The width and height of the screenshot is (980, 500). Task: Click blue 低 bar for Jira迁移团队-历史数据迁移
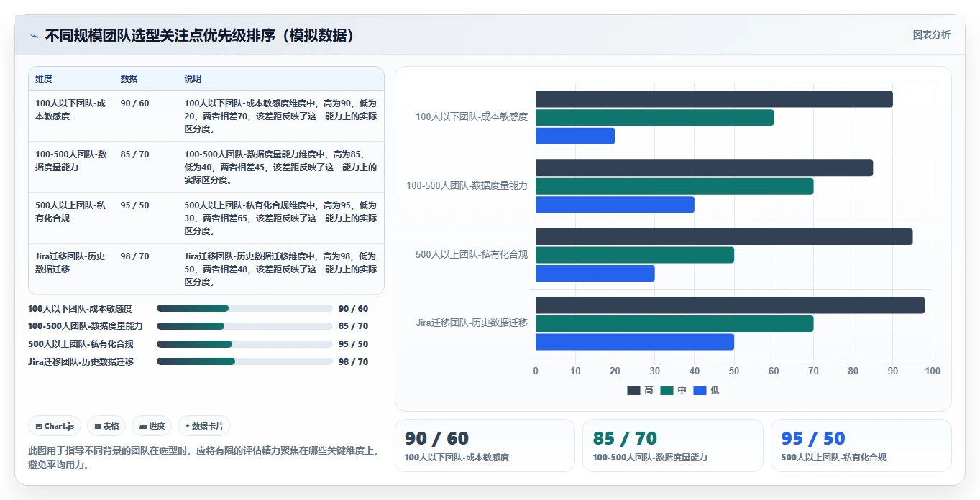[635, 342]
